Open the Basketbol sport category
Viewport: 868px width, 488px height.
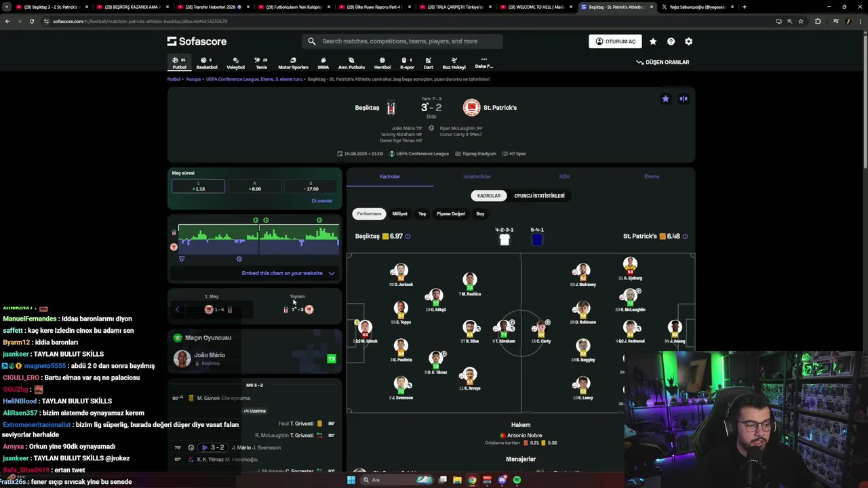(x=207, y=63)
